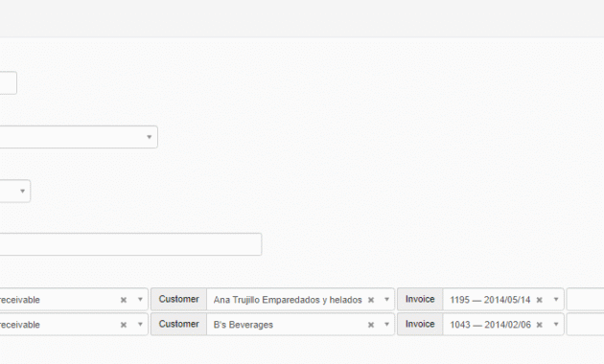Select the text B's Beverages

[x=244, y=325]
